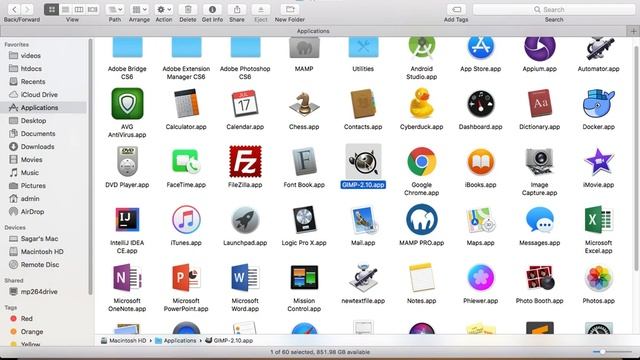This screenshot has height=360, width=640.
Task: Switch to list view mode
Action: pos(65,9)
